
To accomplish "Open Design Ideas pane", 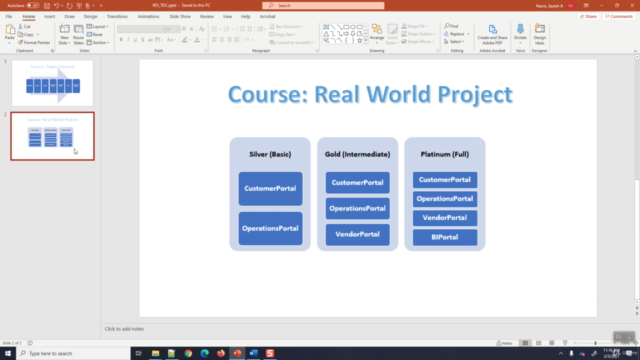I will coord(540,34).
